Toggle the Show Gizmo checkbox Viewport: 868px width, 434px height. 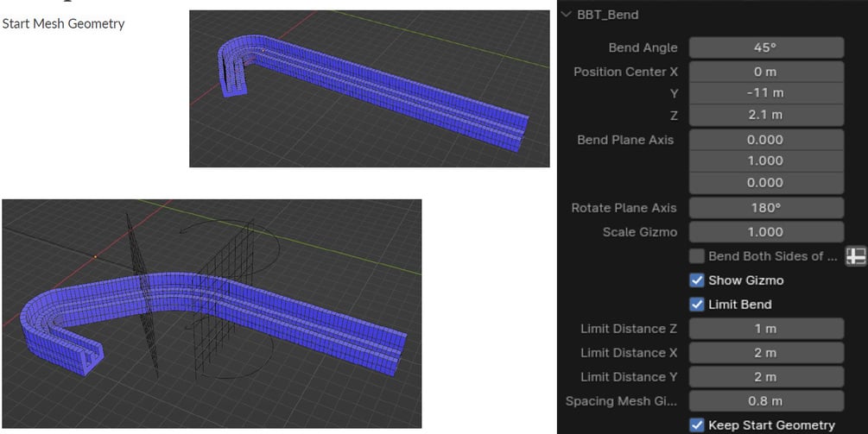pos(697,280)
